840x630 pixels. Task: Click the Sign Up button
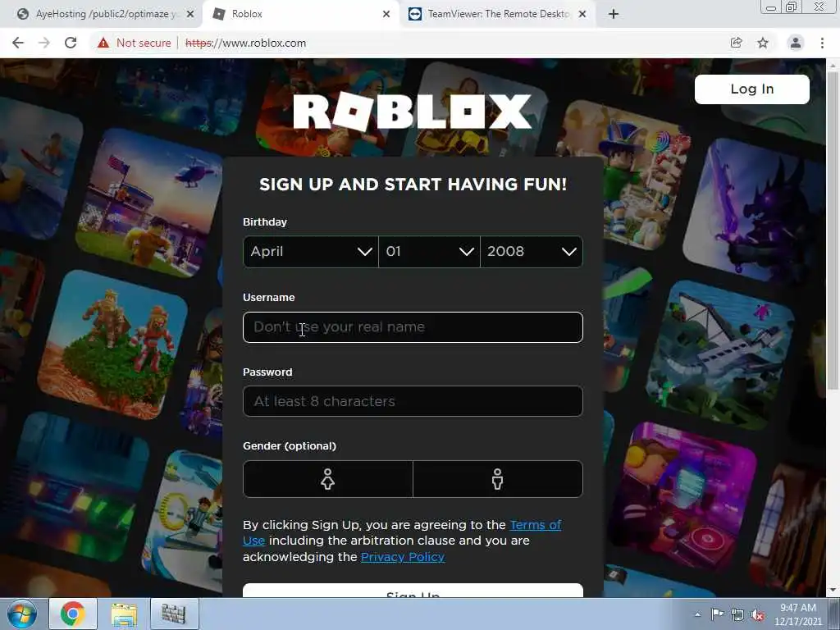coord(413,591)
